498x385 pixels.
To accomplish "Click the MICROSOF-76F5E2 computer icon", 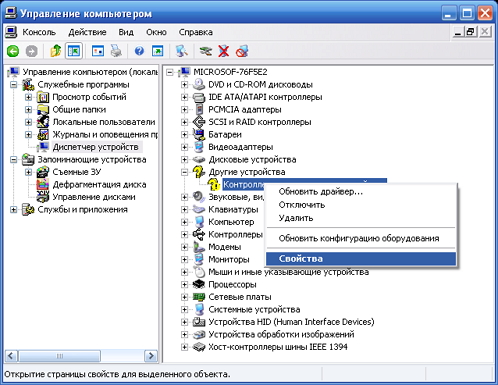I will point(184,72).
